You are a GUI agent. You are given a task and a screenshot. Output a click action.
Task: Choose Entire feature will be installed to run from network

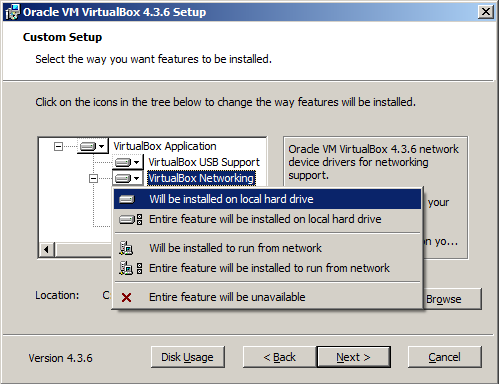pyautogui.click(x=267, y=268)
